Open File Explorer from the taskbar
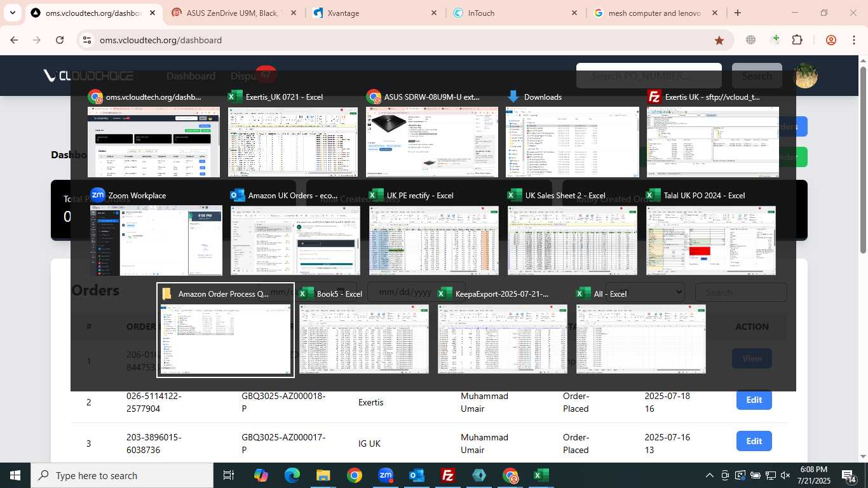 pos(323,475)
